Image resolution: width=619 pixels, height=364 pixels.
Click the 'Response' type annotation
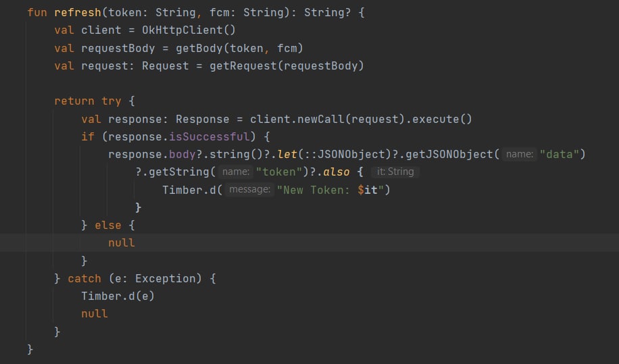[203, 119]
